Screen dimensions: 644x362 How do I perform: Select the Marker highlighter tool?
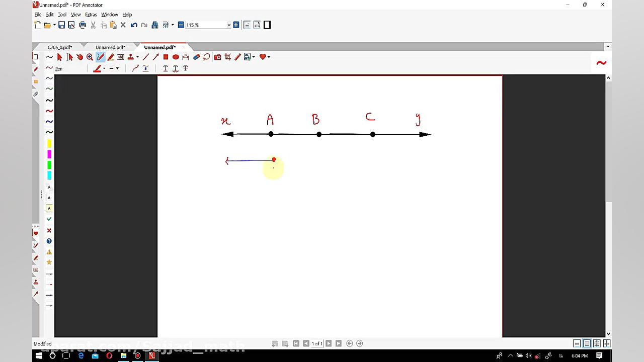[x=111, y=57]
